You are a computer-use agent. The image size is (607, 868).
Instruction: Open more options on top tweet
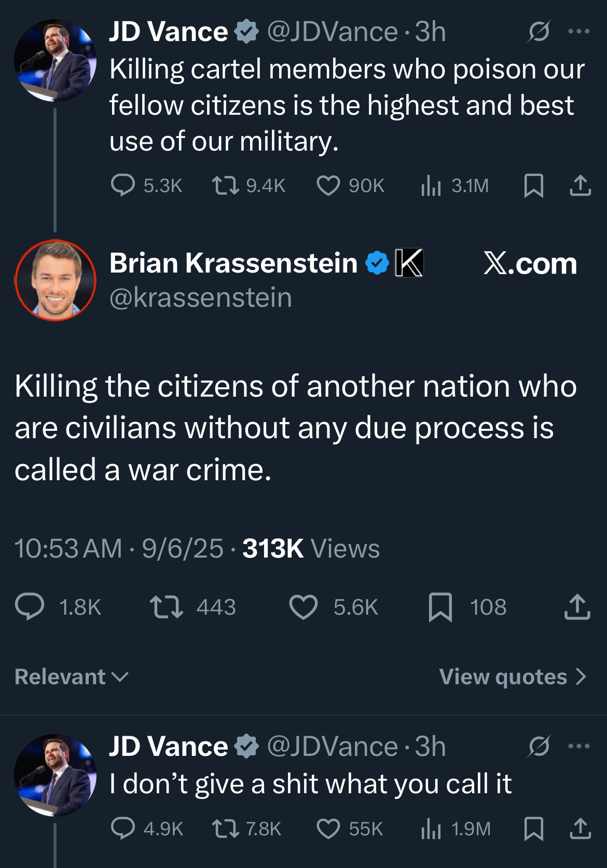pos(579,32)
